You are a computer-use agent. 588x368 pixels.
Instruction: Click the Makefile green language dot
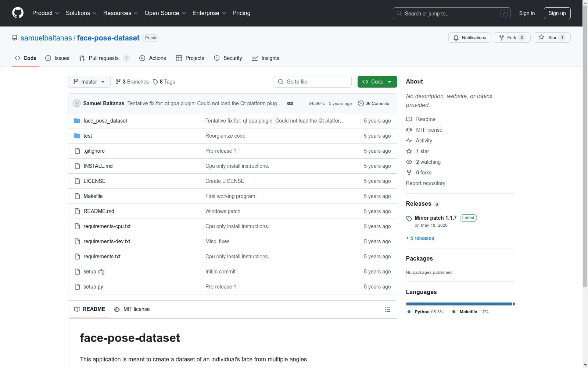454,312
